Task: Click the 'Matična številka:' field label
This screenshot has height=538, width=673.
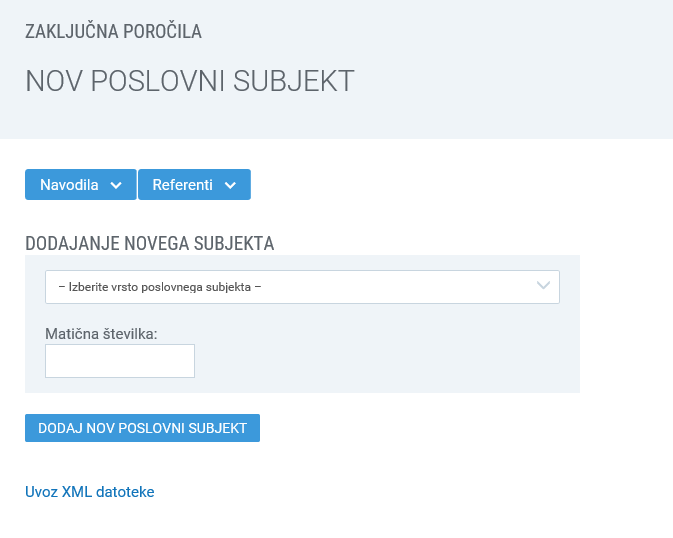Action: click(102, 333)
